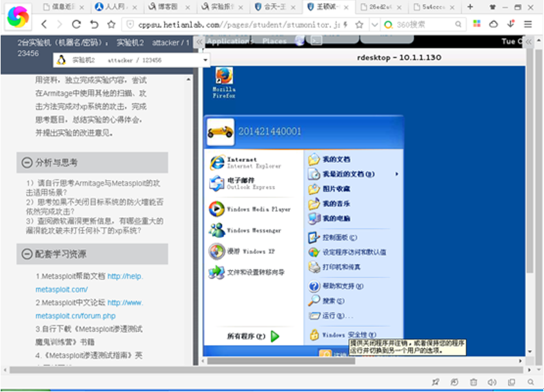Start Windows Media Player
Viewport: 544px width, 392px height.
pos(249,209)
